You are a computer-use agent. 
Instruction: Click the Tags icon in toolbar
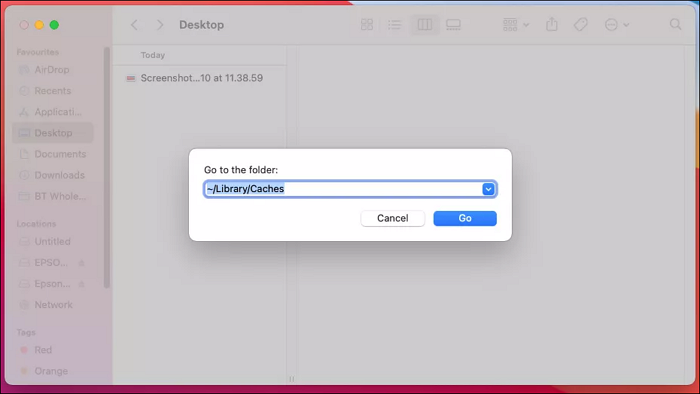pyautogui.click(x=580, y=25)
